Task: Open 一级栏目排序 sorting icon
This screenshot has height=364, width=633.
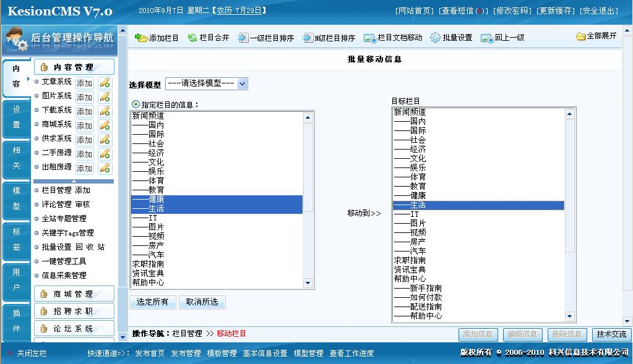Action: tap(242, 38)
